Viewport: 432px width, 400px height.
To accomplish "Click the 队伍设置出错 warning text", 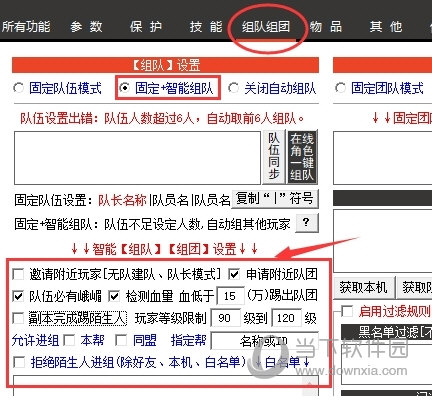I will (162, 118).
